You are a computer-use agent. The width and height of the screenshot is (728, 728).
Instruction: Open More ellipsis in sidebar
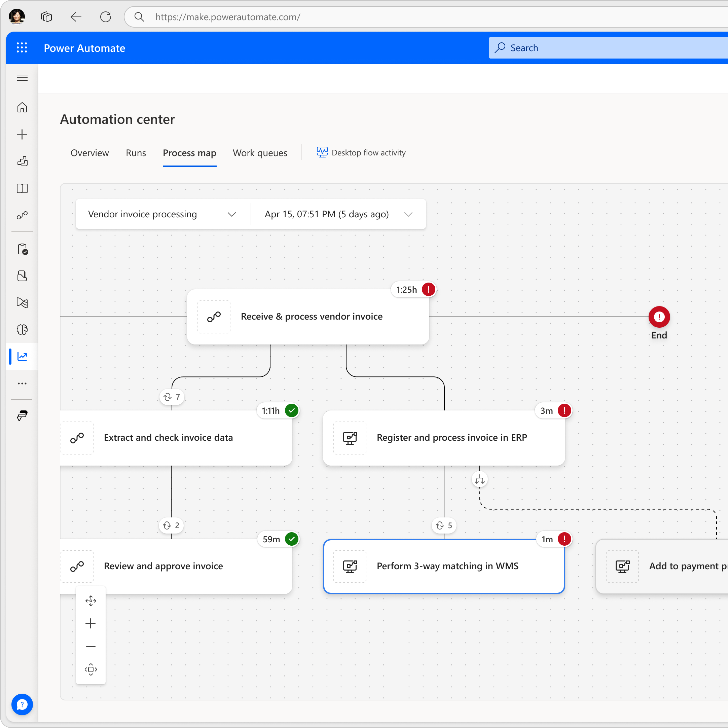click(22, 384)
